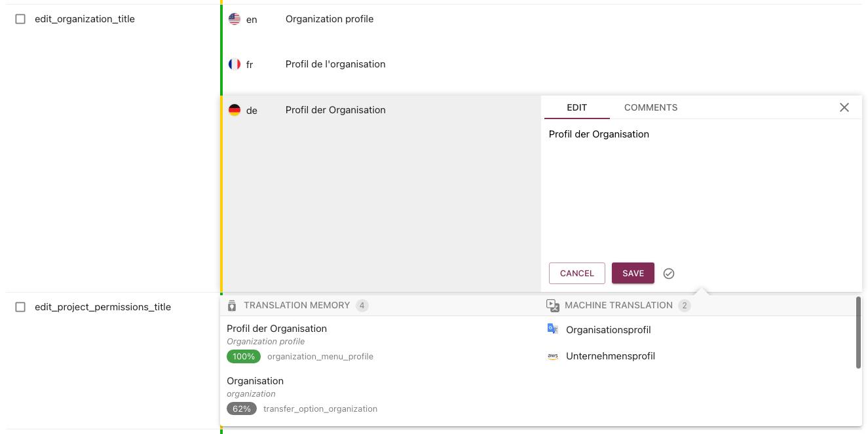Apply the Profil der Organisation memory suggestion
The height and width of the screenshot is (434, 868).
[x=278, y=328]
